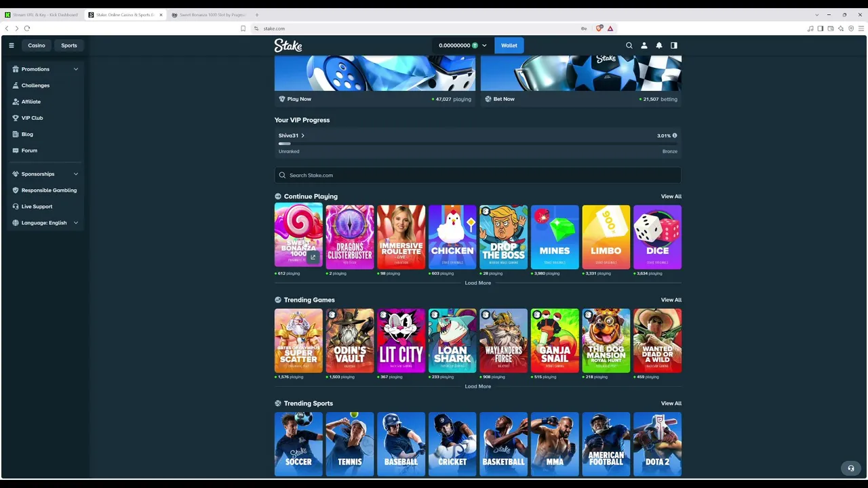Click the VIP progress bar
This screenshot has width=868, height=488.
coord(478,144)
